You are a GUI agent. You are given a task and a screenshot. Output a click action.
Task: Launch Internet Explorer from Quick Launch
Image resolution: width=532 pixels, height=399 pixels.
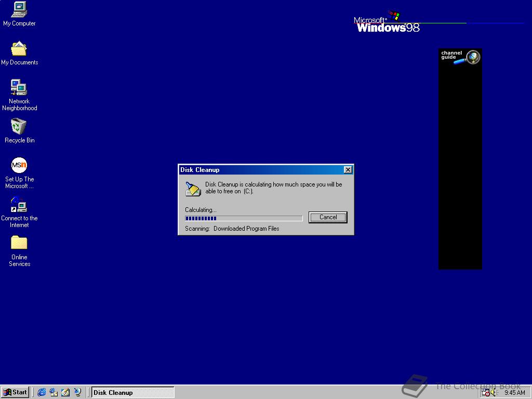click(42, 392)
